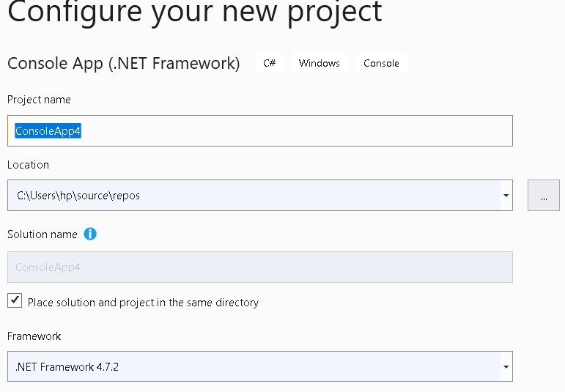Screen dimensions: 565x392
Task: Click the C# language tag
Action: point(270,63)
